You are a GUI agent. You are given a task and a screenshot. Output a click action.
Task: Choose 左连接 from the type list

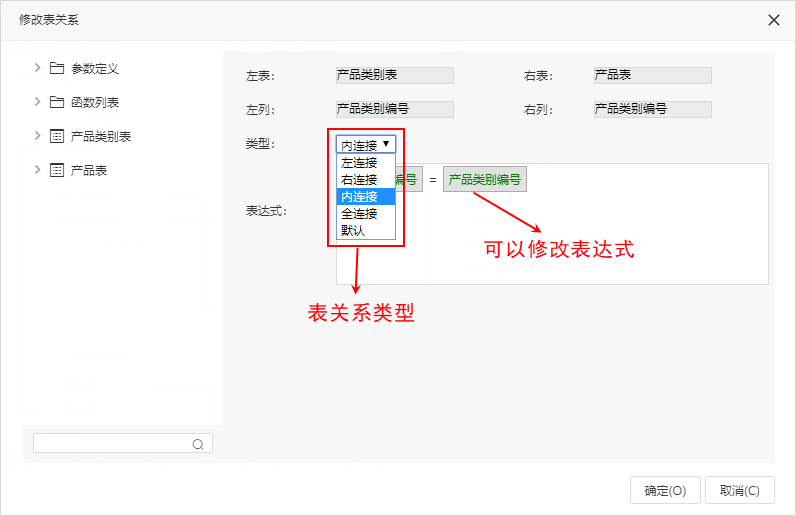pyautogui.click(x=366, y=163)
